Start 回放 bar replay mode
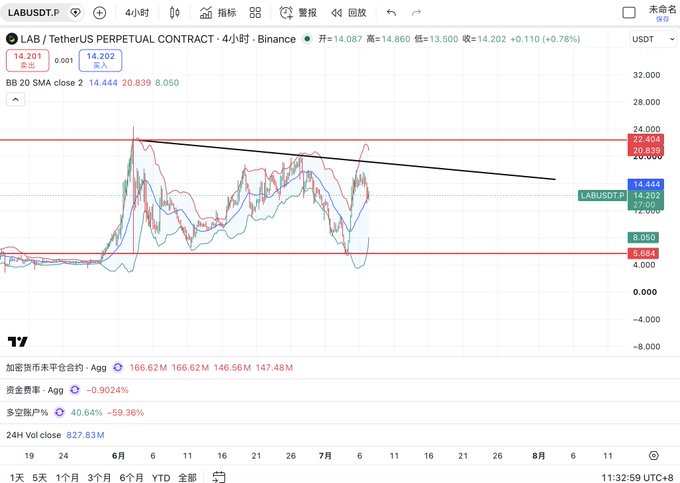 point(349,13)
